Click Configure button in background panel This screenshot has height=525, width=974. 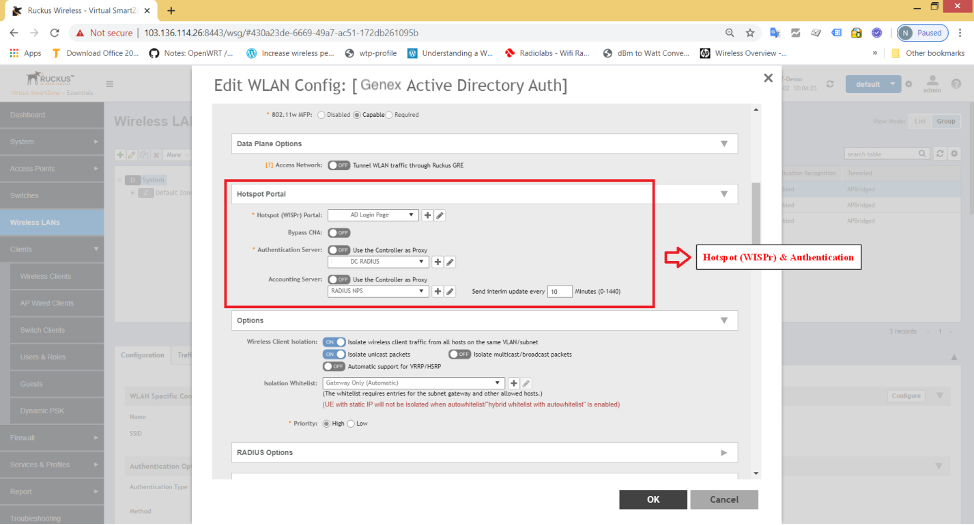906,396
